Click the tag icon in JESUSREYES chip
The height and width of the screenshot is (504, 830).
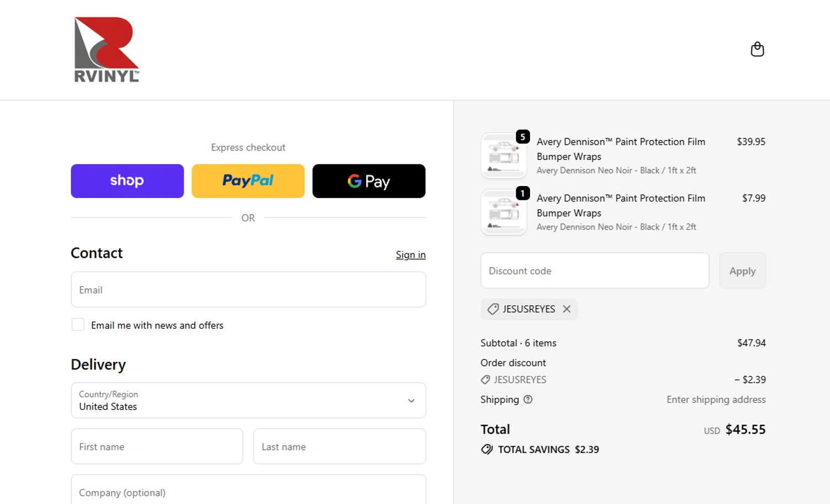point(492,309)
